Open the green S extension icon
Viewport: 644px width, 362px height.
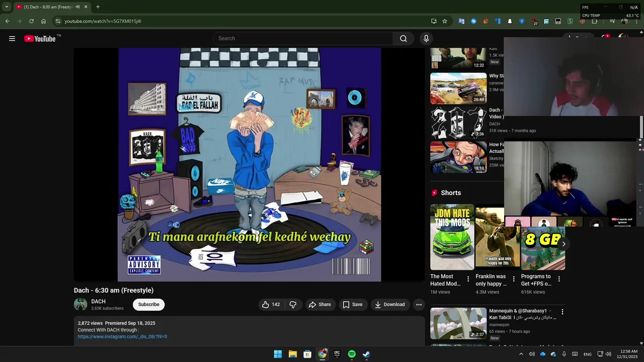point(570,21)
